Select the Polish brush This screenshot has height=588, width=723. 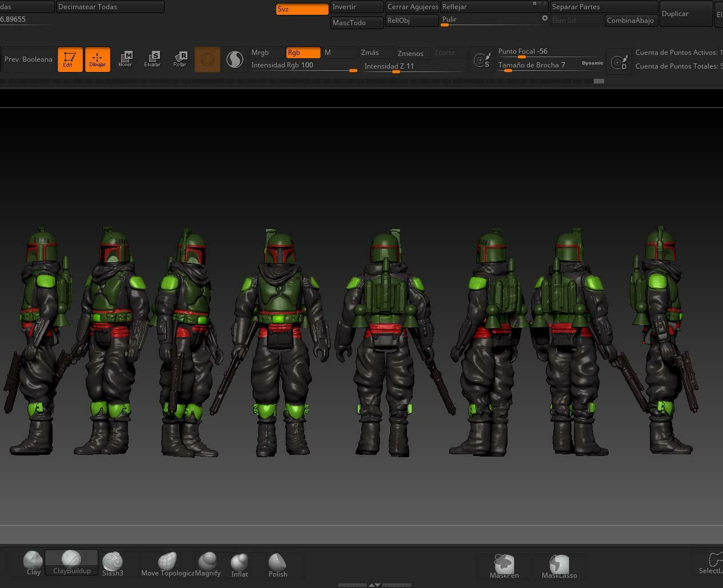pos(278,565)
